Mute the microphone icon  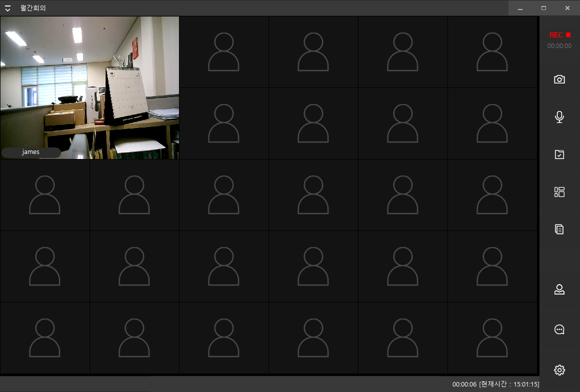point(559,117)
